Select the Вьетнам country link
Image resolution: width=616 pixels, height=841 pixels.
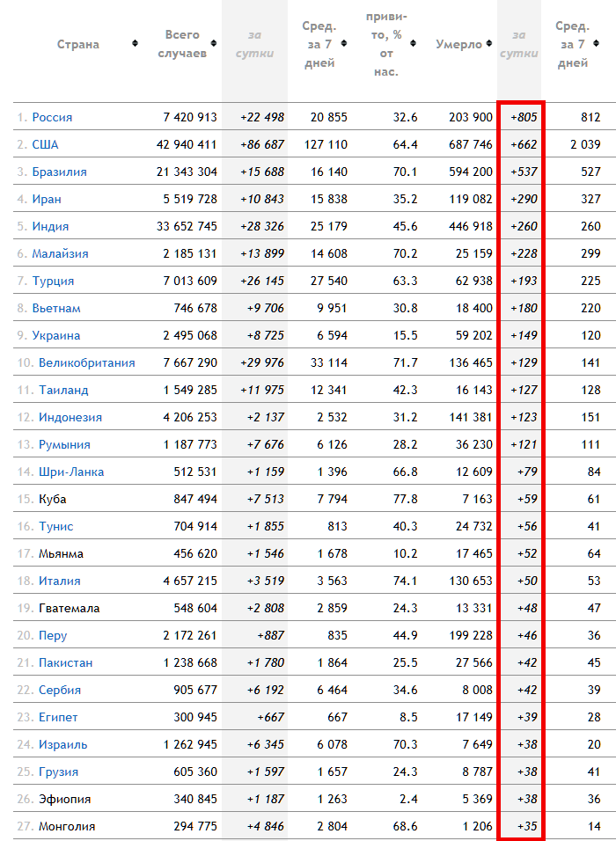pos(56,308)
